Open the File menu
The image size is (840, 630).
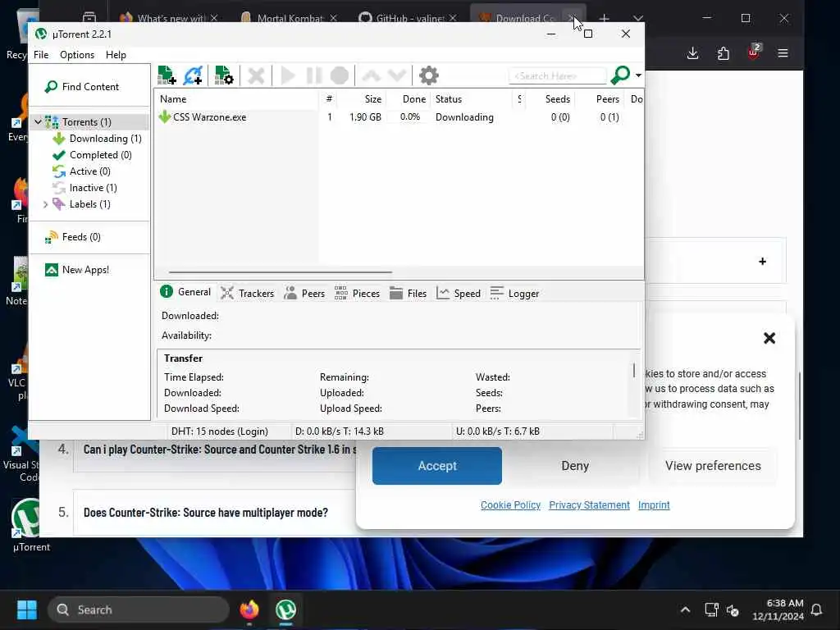point(41,55)
